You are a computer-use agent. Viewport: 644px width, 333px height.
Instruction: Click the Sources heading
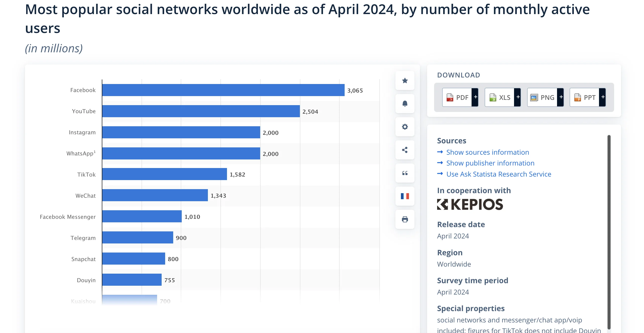tap(451, 141)
